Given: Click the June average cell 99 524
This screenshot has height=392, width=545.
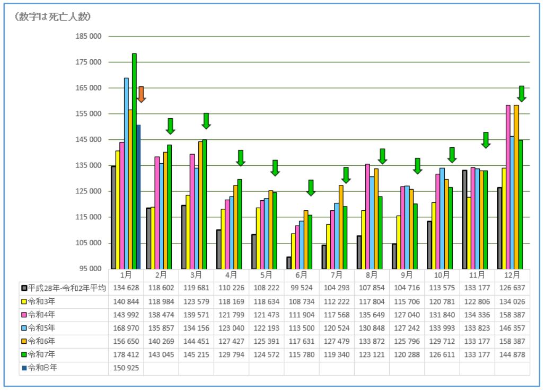Looking at the screenshot, I should [302, 288].
